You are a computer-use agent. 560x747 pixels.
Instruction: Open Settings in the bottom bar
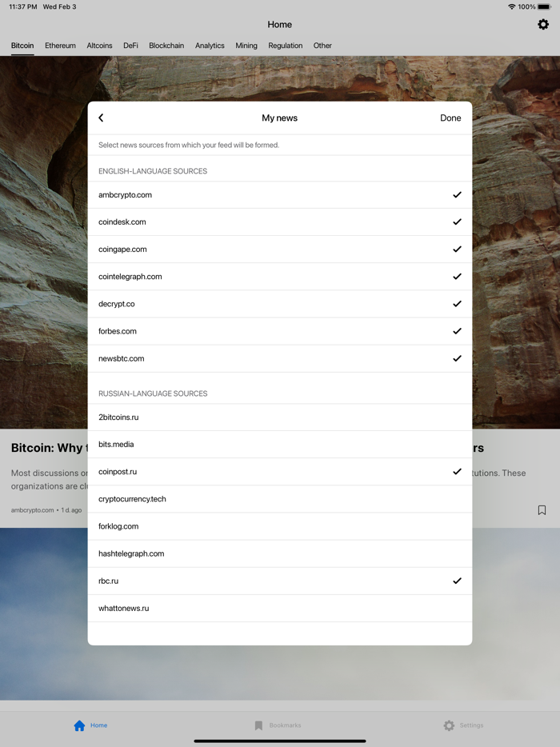click(463, 725)
